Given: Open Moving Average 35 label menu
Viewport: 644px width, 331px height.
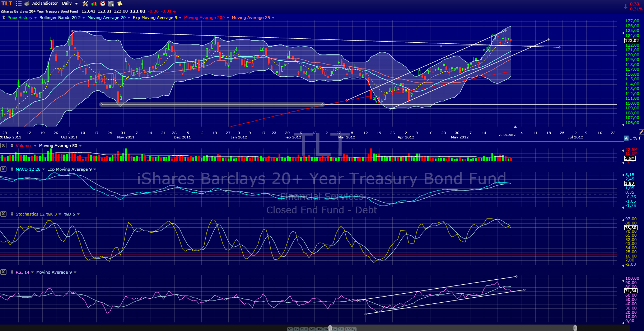Looking at the screenshot, I should [x=251, y=18].
